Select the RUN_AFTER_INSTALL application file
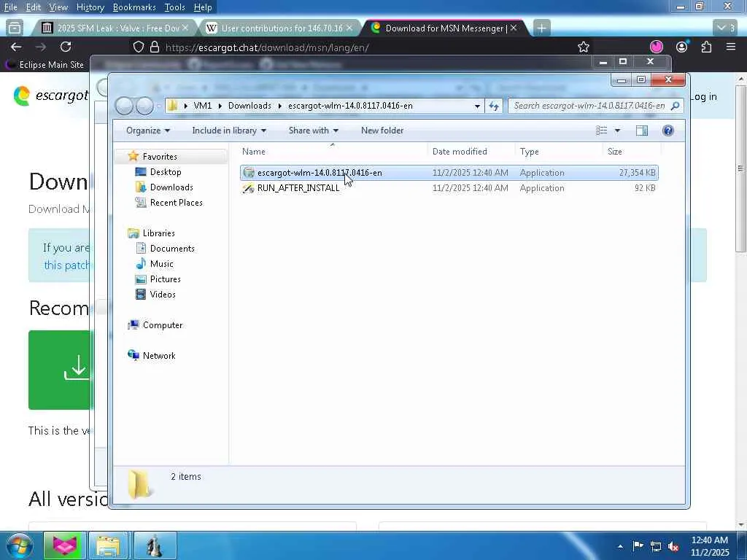 coord(449,188)
